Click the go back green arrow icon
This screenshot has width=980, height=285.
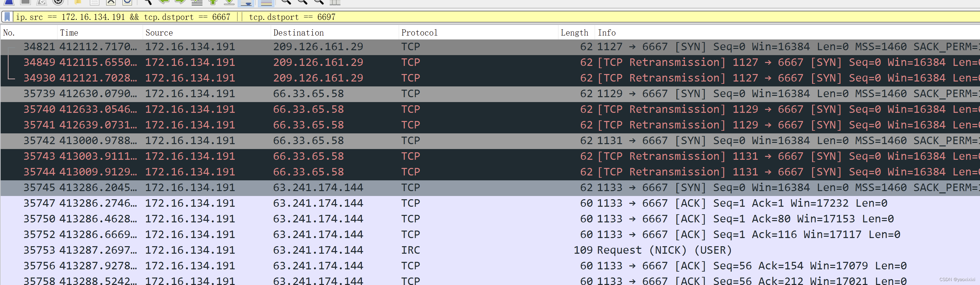[x=164, y=2]
